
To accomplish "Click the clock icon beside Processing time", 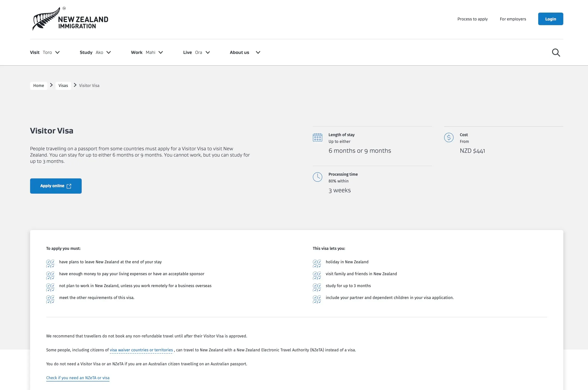I will [317, 177].
